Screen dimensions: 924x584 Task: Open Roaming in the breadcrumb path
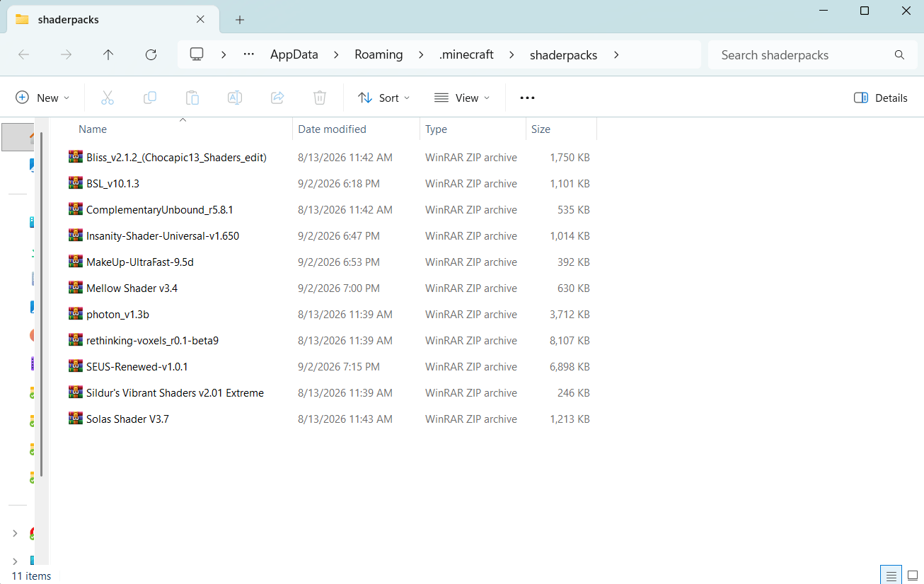point(379,54)
